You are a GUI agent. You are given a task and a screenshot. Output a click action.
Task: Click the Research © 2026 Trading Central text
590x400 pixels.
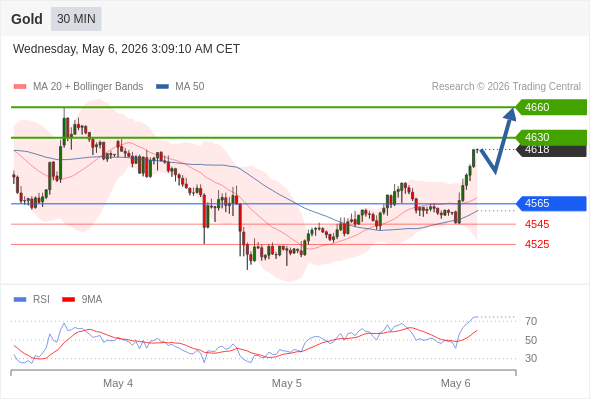(506, 87)
